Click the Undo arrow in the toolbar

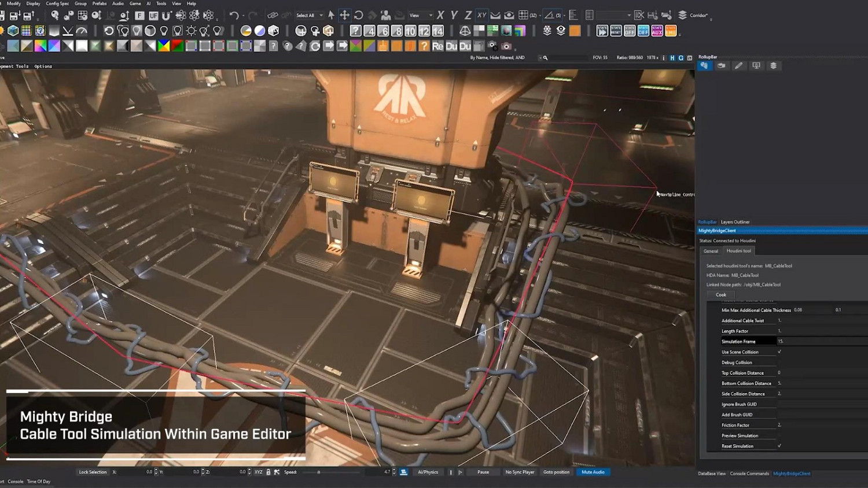234,16
